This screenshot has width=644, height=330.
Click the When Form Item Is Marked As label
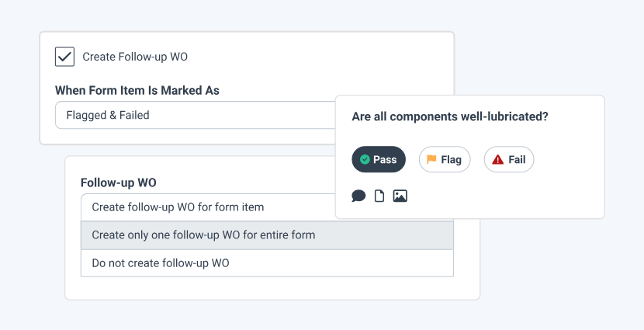[137, 90]
